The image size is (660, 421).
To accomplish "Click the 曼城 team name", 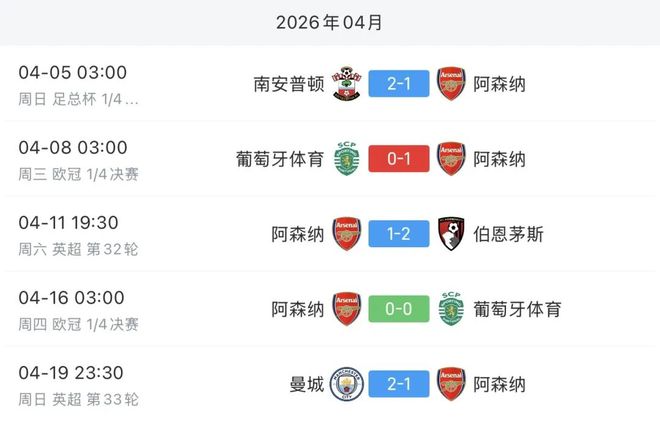I will coord(306,384).
